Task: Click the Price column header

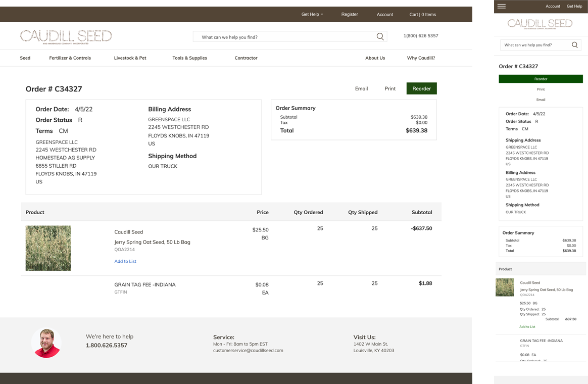Action: click(263, 212)
